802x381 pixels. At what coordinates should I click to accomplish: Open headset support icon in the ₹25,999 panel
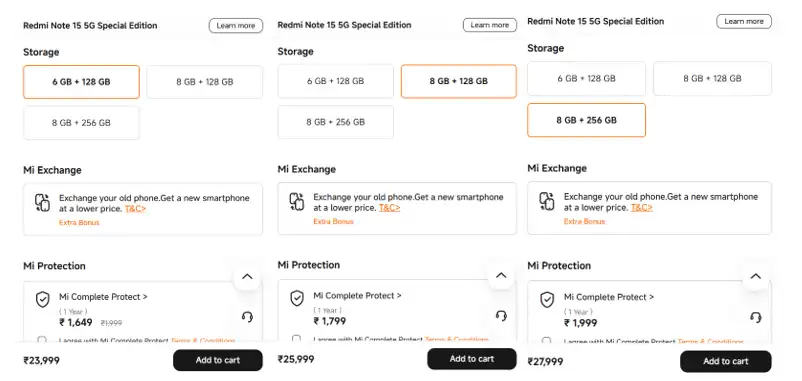click(x=501, y=316)
